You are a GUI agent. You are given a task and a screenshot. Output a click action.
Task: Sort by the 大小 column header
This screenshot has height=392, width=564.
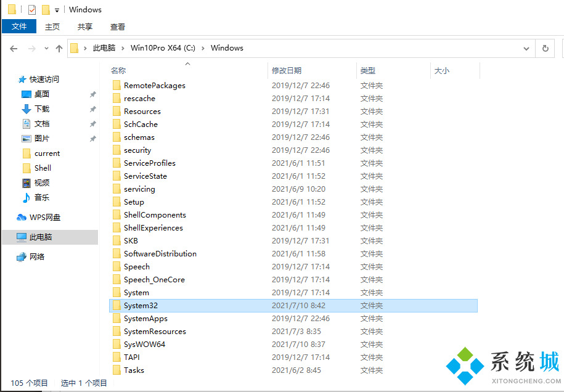coord(442,70)
